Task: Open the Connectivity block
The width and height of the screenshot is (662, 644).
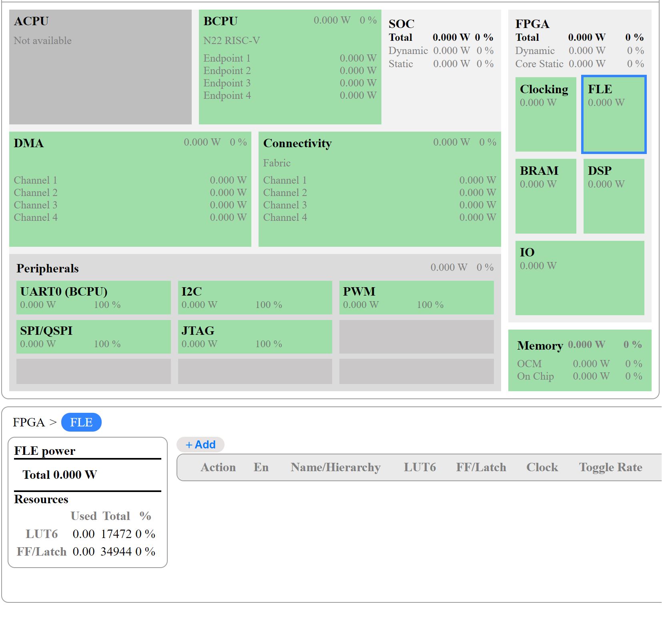Action: (x=379, y=189)
